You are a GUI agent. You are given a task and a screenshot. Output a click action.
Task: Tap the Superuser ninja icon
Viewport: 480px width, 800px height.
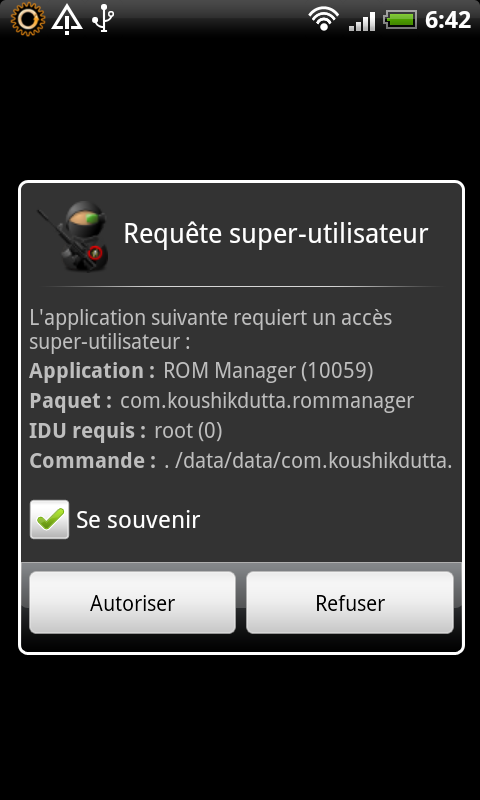[x=73, y=236]
